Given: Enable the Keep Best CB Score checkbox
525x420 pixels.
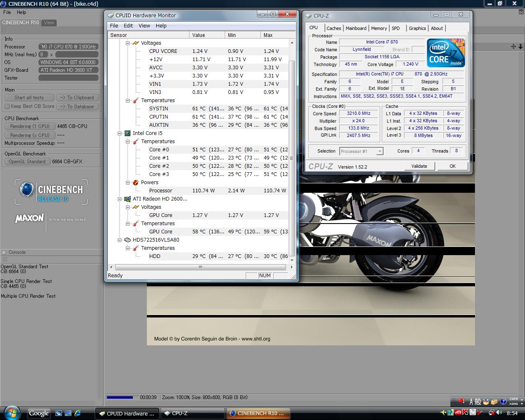Looking at the screenshot, I should coord(7,107).
